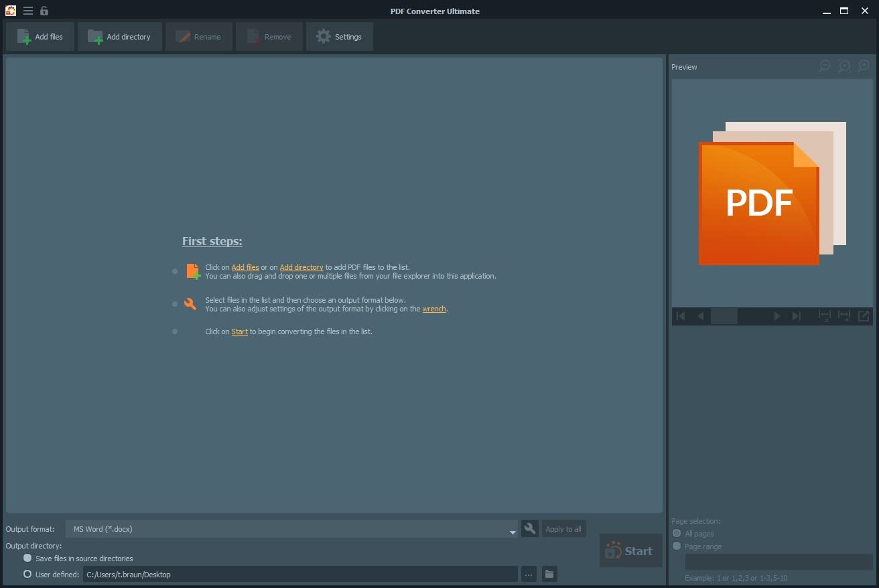Go to first page in preview
The width and height of the screenshot is (879, 588).
[x=681, y=316]
